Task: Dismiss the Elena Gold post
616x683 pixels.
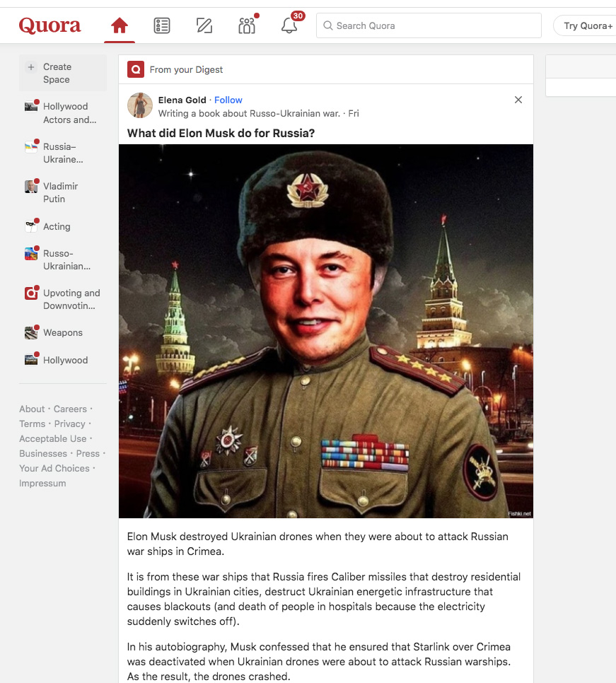Action: click(518, 100)
